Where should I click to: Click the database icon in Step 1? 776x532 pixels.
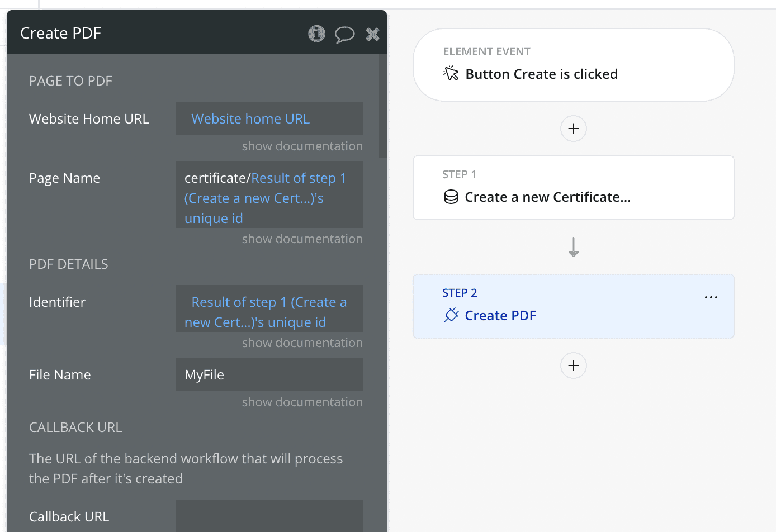tap(451, 197)
